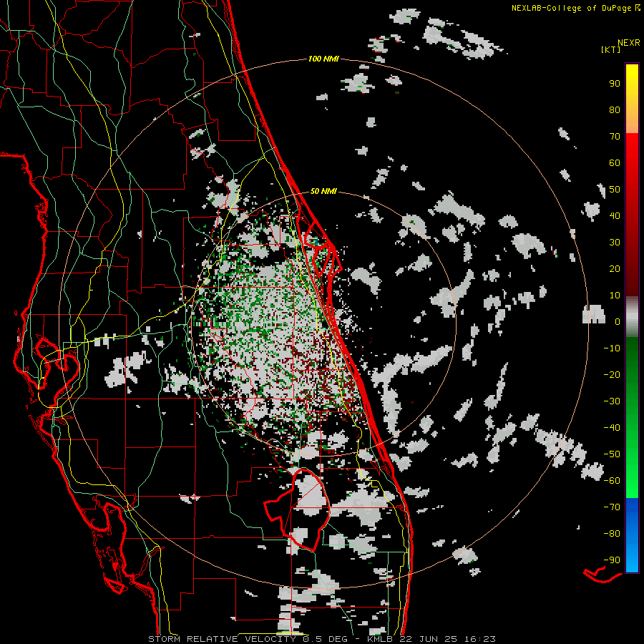The width and height of the screenshot is (644, 644).
Task: Click the -50 value on velocity scale
Action: pos(612,454)
